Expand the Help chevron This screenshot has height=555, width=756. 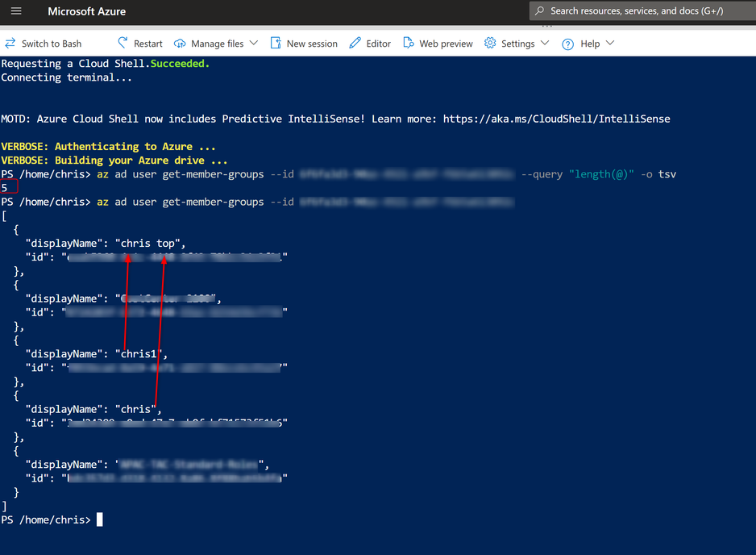(610, 43)
